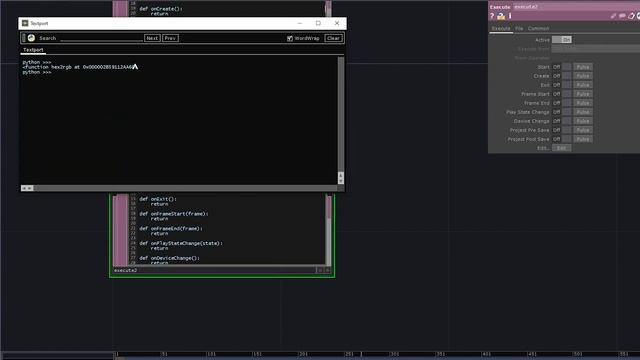This screenshot has height=360, width=640.
Task: Click the grip handle left of Textport search
Action: tap(24, 38)
